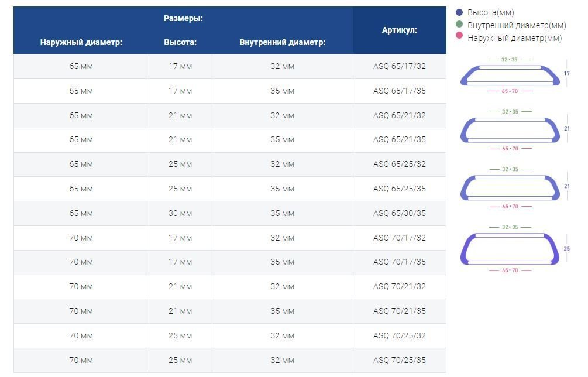Click the Наружный диаметр column header
Viewport: 588px width, 377px height.
pos(81,42)
